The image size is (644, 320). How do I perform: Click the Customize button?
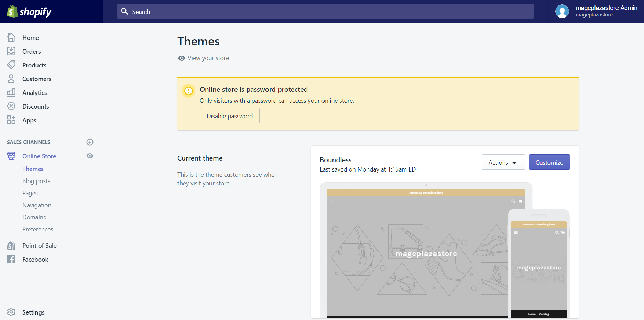click(549, 162)
